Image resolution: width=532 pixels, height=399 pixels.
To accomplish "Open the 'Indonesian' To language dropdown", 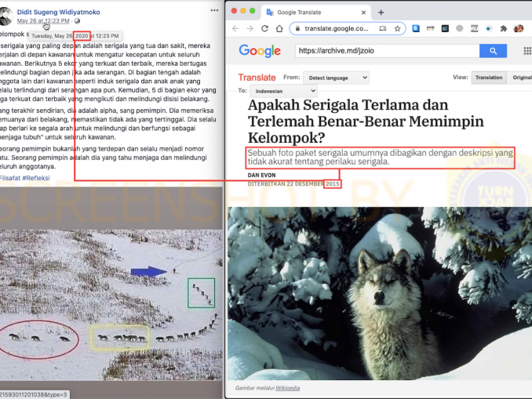I will 283,91.
